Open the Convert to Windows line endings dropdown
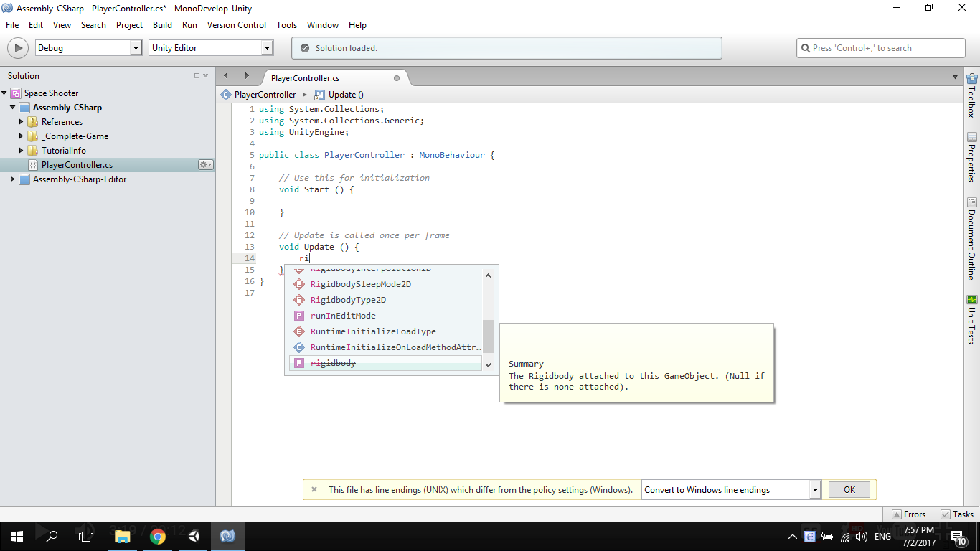The width and height of the screenshot is (980, 551). pos(814,490)
